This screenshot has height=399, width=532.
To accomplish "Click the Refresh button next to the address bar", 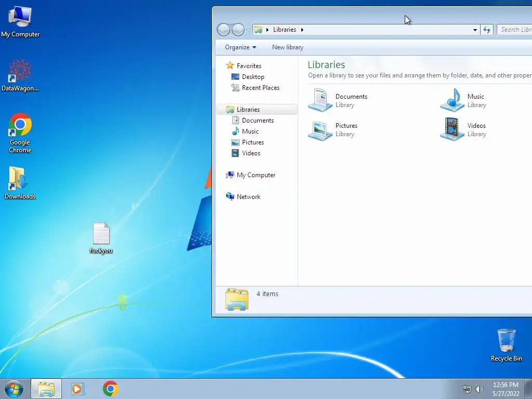I will coord(487,30).
